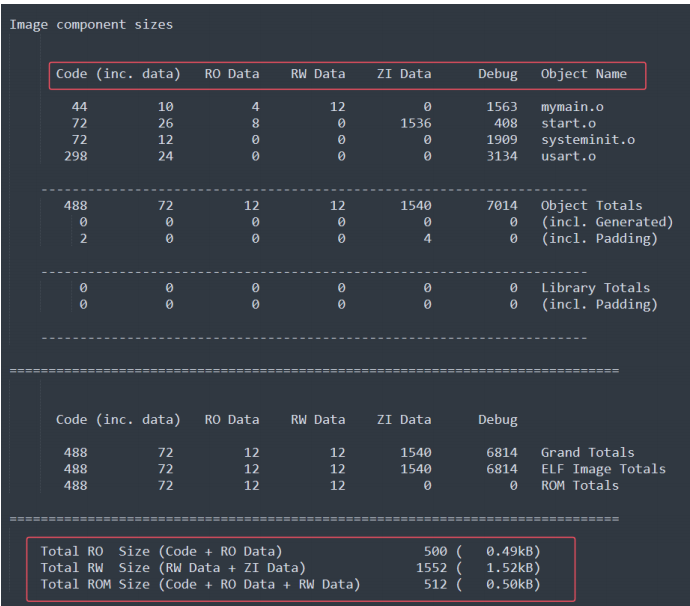Click 'mymain.o' object name
This screenshot has width=690, height=606.
tap(572, 107)
